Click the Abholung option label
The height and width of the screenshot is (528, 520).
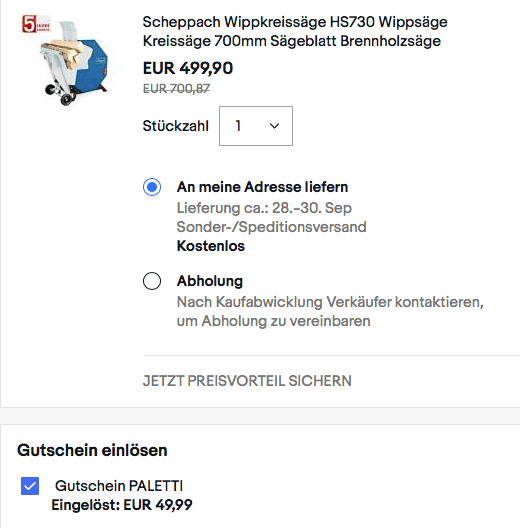(210, 281)
